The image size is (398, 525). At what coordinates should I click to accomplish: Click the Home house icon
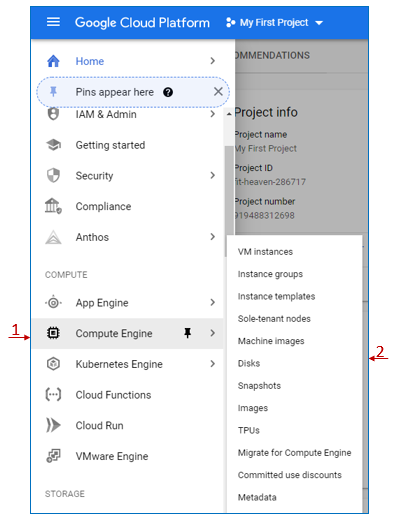[x=53, y=61]
